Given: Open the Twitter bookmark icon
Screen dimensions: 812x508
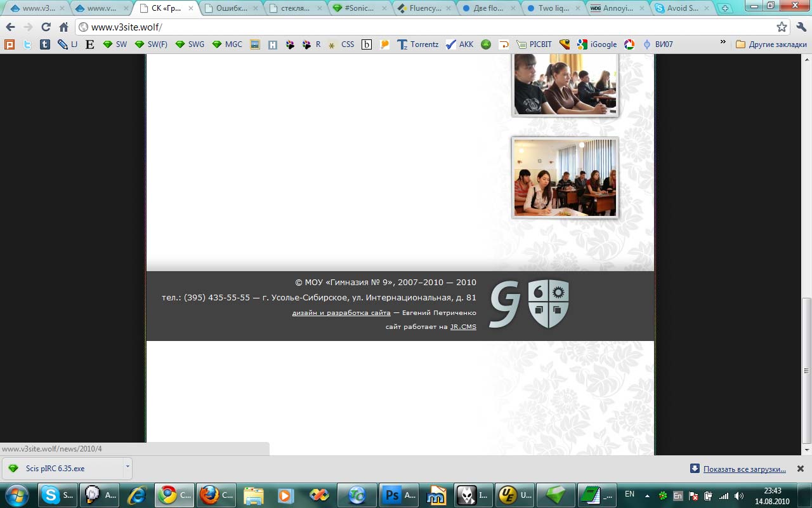Looking at the screenshot, I should (27, 44).
